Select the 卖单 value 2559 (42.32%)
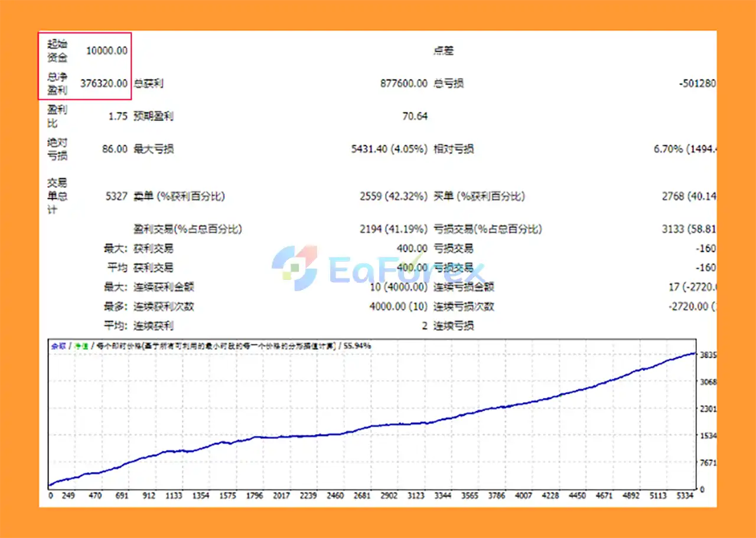Image resolution: width=756 pixels, height=538 pixels. (393, 196)
